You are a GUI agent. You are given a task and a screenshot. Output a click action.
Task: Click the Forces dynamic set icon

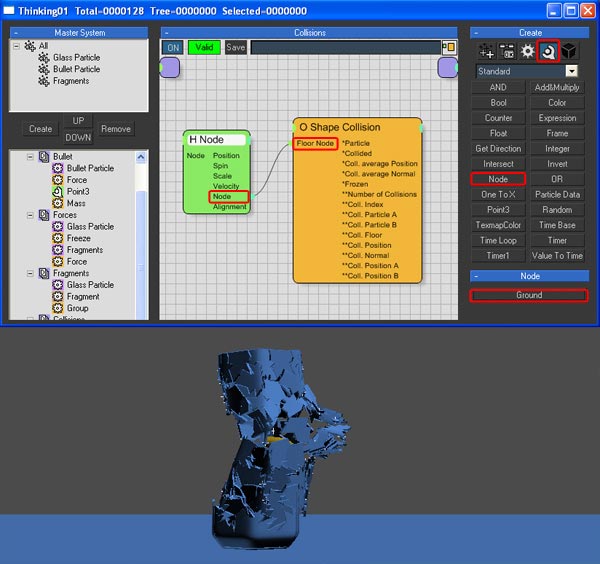click(x=44, y=215)
